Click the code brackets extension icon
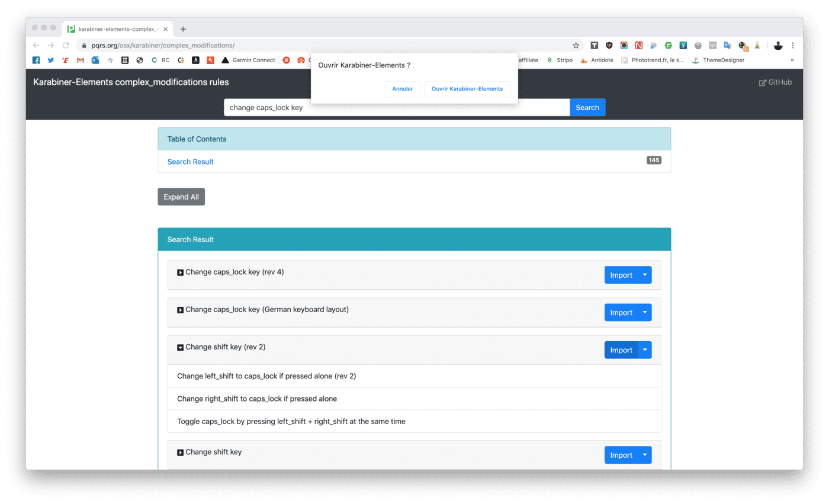 tap(713, 45)
